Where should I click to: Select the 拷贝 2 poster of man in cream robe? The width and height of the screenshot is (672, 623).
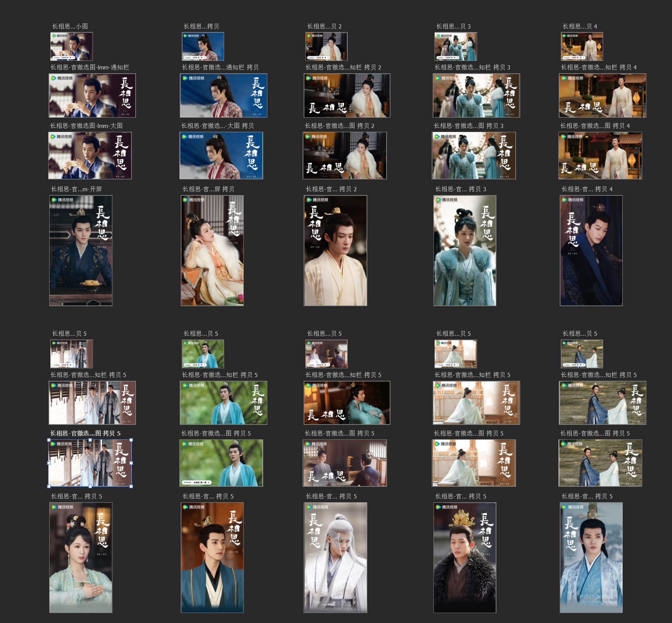(335, 250)
